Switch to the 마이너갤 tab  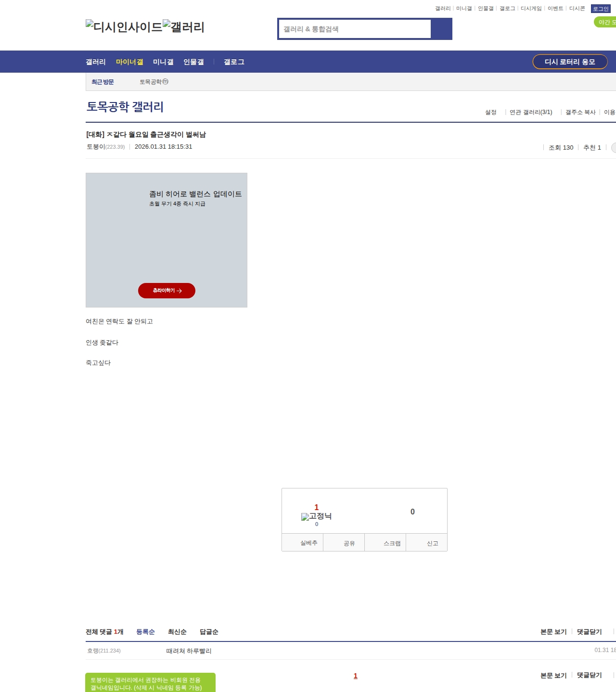click(x=129, y=62)
